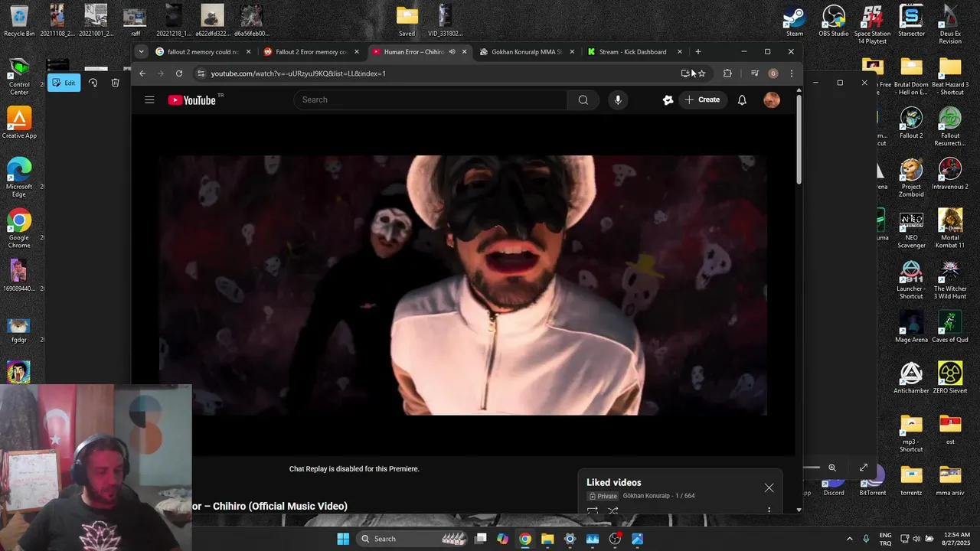The image size is (980, 551).
Task: Open the YouTube account avatar menu
Action: tap(772, 99)
